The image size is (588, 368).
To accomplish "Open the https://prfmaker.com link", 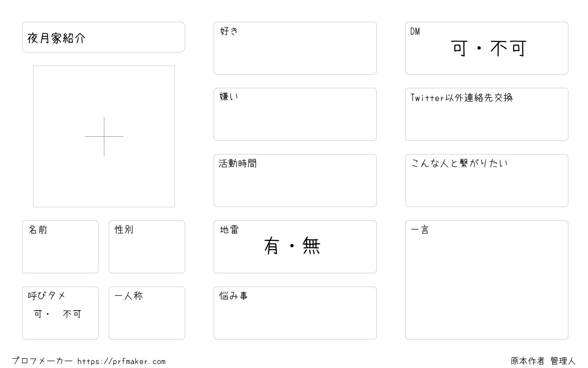I will coord(122,361).
